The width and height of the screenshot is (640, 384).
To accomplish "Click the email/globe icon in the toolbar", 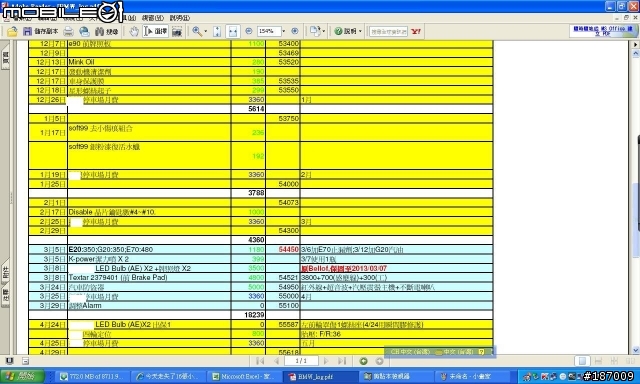I will click(x=84, y=31).
